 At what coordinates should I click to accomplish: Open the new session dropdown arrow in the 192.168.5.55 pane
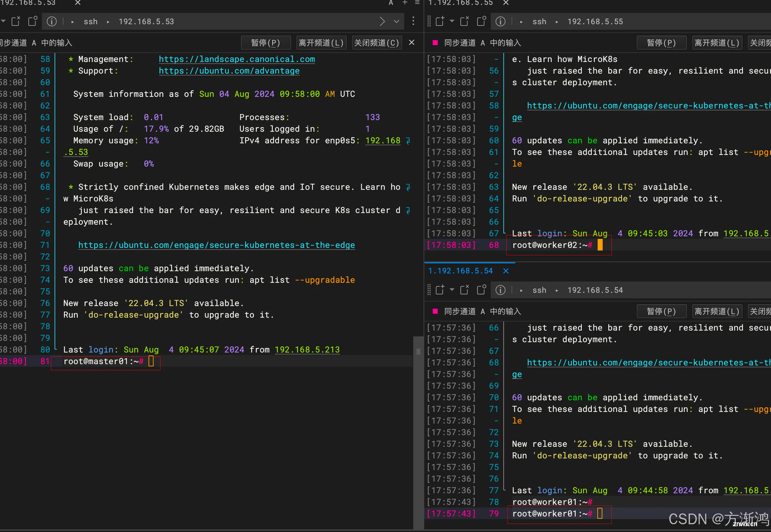pyautogui.click(x=452, y=21)
